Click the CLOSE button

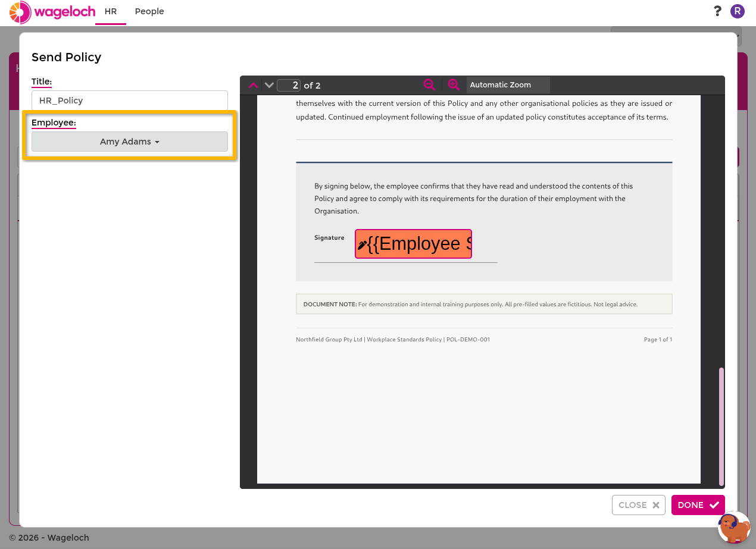[639, 505]
